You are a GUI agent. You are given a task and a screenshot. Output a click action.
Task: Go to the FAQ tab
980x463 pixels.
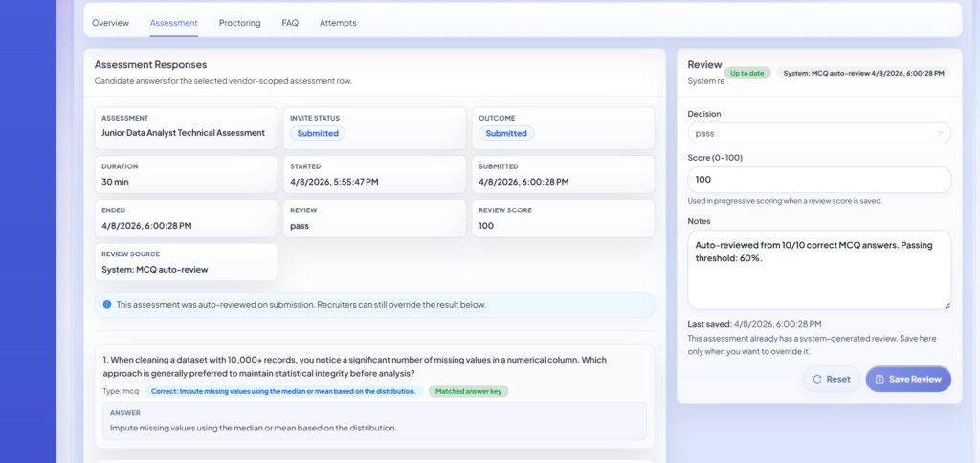point(290,23)
